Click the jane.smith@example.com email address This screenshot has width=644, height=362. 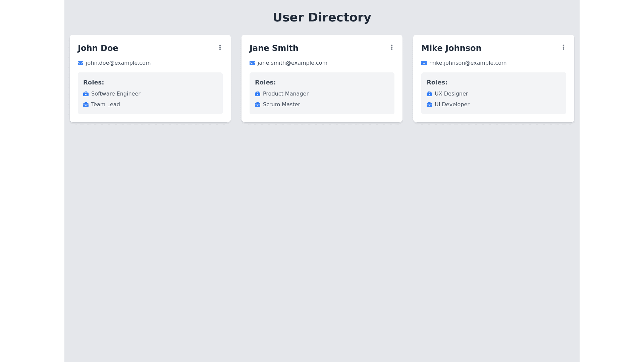292,63
